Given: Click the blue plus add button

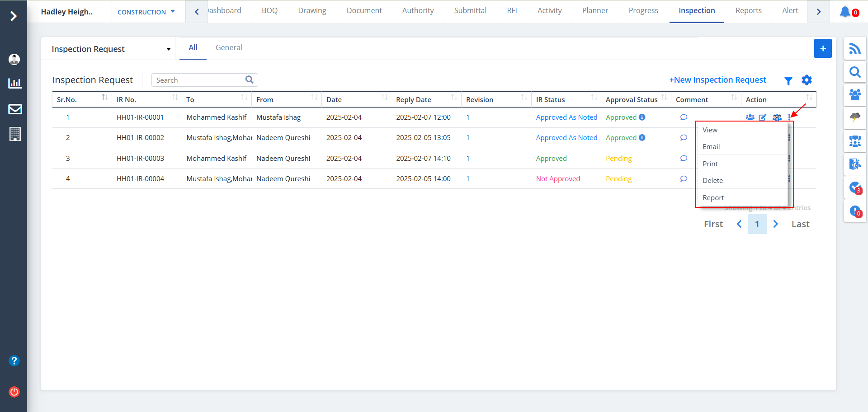Looking at the screenshot, I should (x=822, y=48).
